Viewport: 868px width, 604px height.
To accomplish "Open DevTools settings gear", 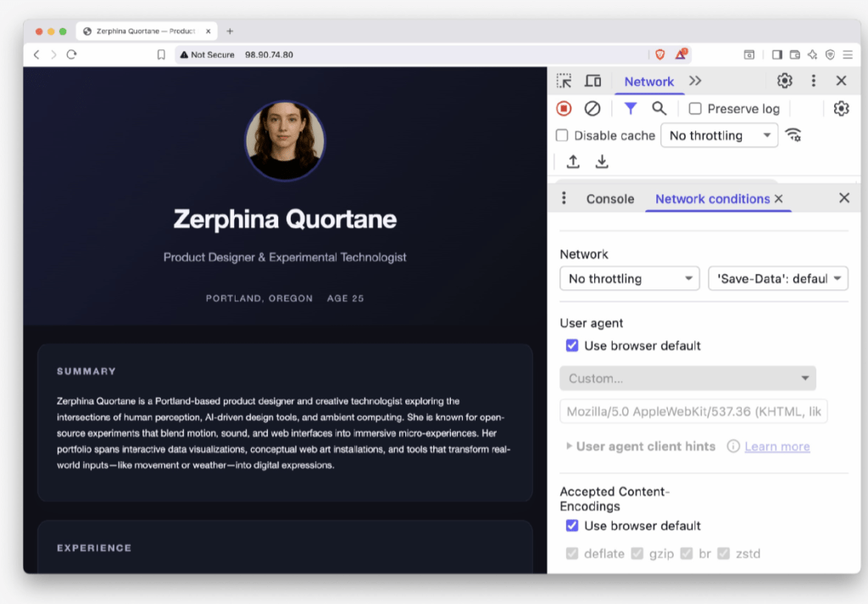I will tap(784, 81).
